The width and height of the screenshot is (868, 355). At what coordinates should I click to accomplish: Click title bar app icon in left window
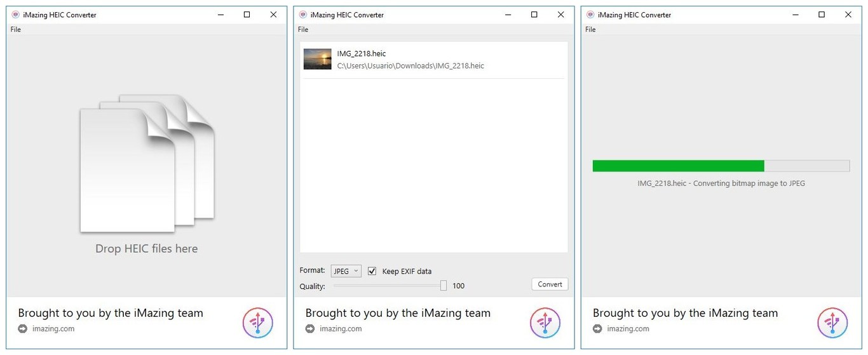click(16, 15)
